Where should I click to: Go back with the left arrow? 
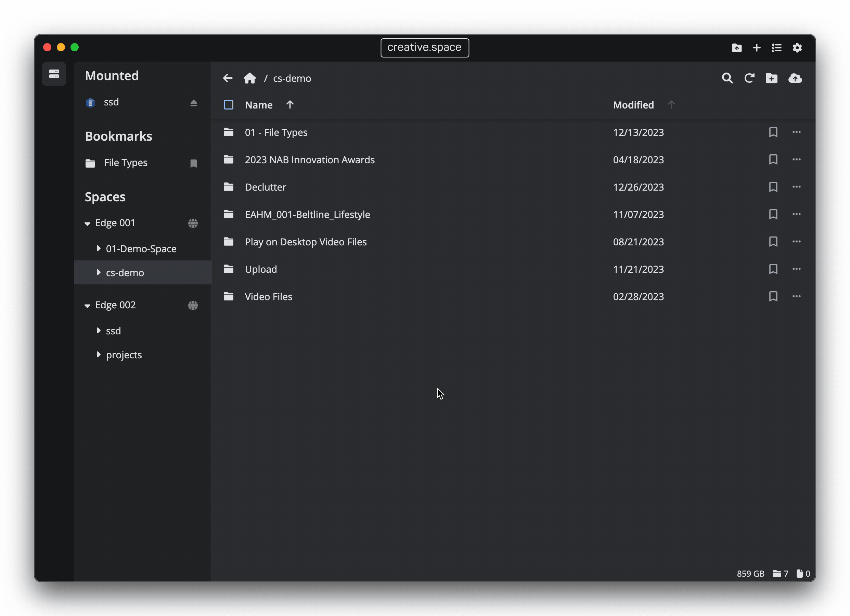point(228,78)
